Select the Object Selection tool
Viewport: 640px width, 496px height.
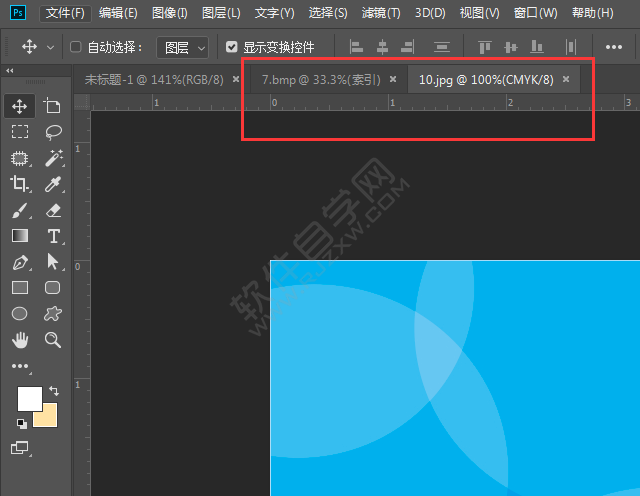point(20,158)
